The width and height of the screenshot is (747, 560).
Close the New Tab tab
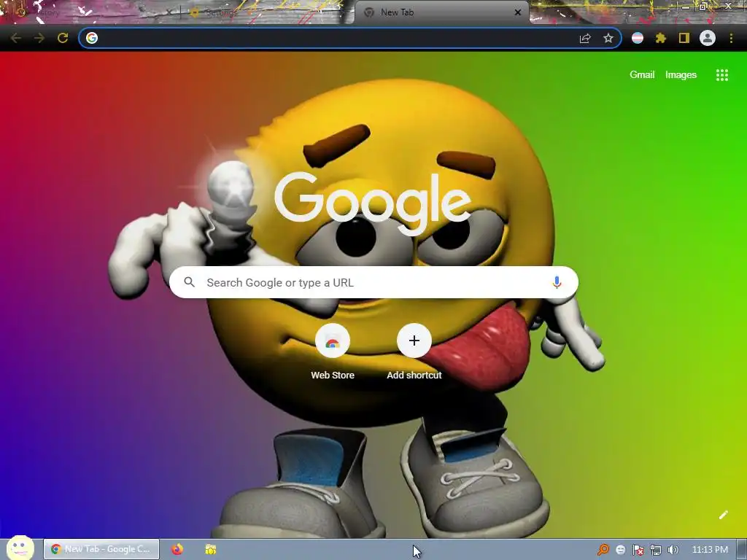click(518, 12)
